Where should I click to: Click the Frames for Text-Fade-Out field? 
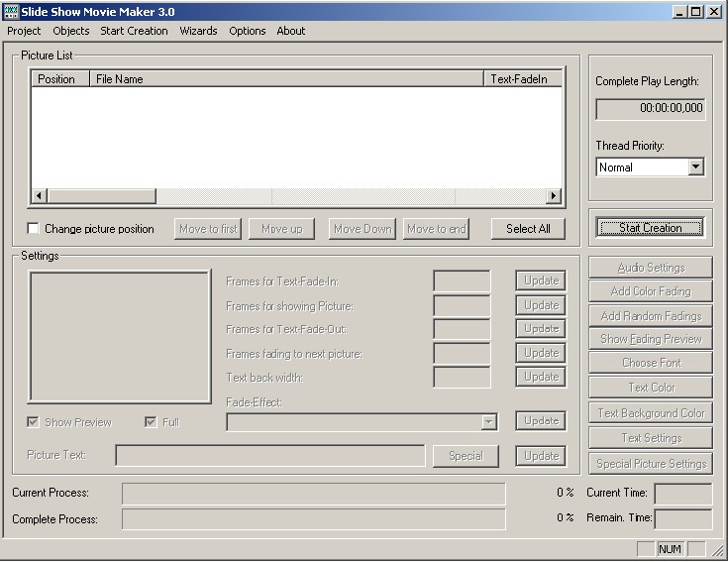(x=462, y=329)
